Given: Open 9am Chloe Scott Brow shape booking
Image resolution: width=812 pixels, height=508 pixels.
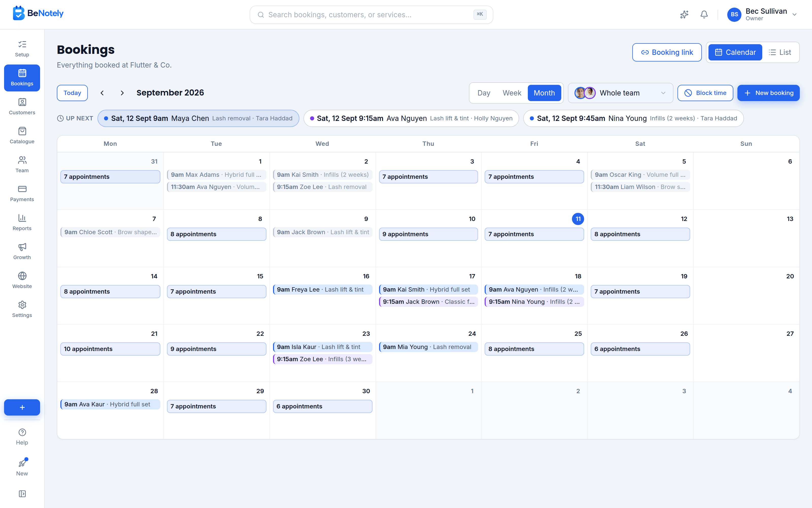Looking at the screenshot, I should tap(110, 232).
